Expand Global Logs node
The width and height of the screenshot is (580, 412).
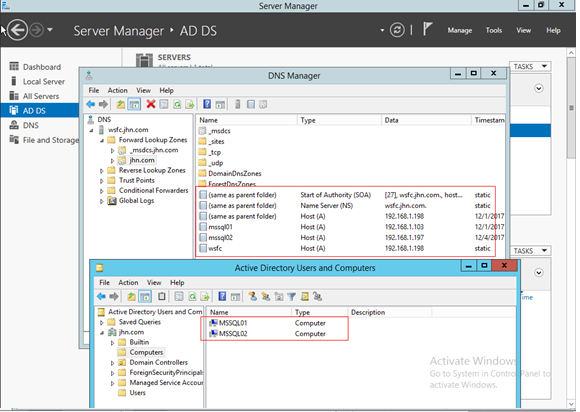point(102,201)
